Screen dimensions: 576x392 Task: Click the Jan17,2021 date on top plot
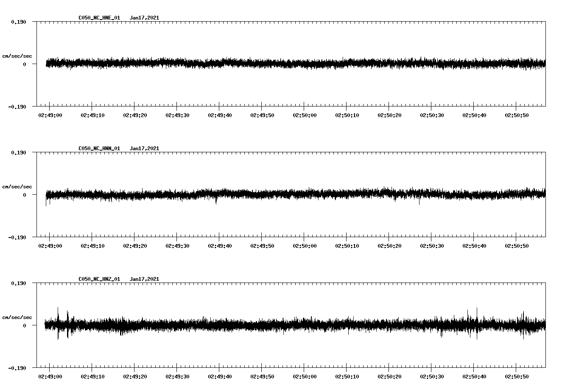[x=144, y=18]
